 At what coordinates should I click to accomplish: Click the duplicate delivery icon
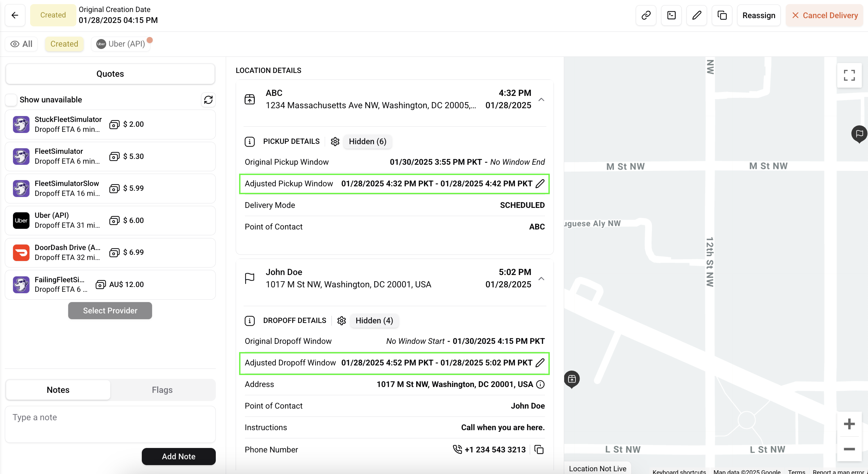pos(722,15)
